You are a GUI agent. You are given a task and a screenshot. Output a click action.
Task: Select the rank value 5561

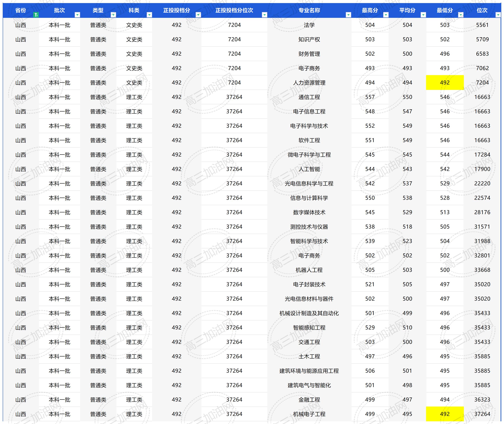click(x=482, y=25)
